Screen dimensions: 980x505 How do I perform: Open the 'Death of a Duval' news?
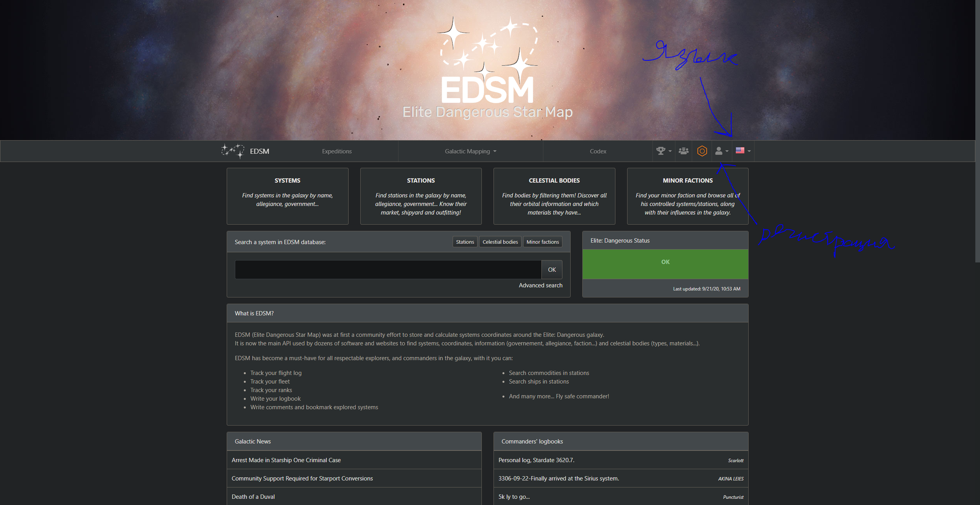(x=253, y=497)
